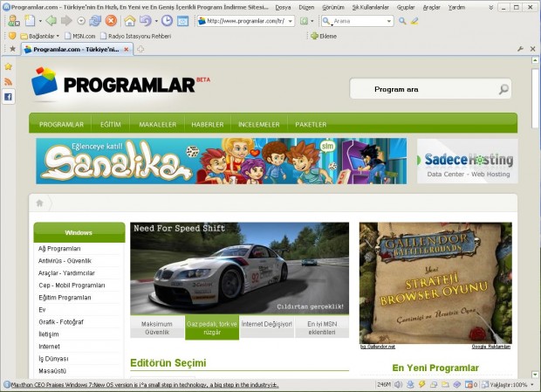This screenshot has height=392, width=541.
Task: Click the search magnifier in Program ara box
Action: 503,89
